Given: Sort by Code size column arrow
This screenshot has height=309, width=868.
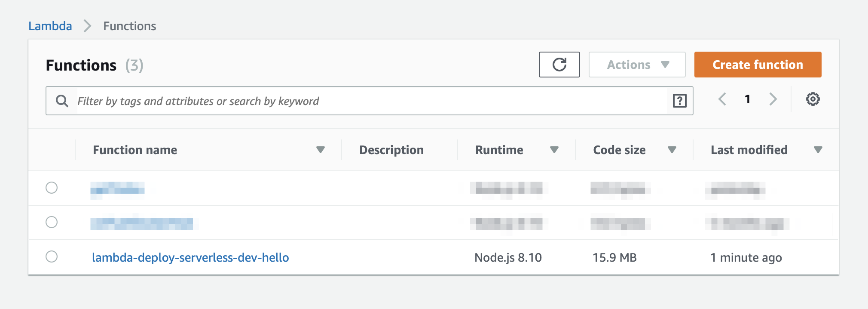Looking at the screenshot, I should tap(672, 150).
